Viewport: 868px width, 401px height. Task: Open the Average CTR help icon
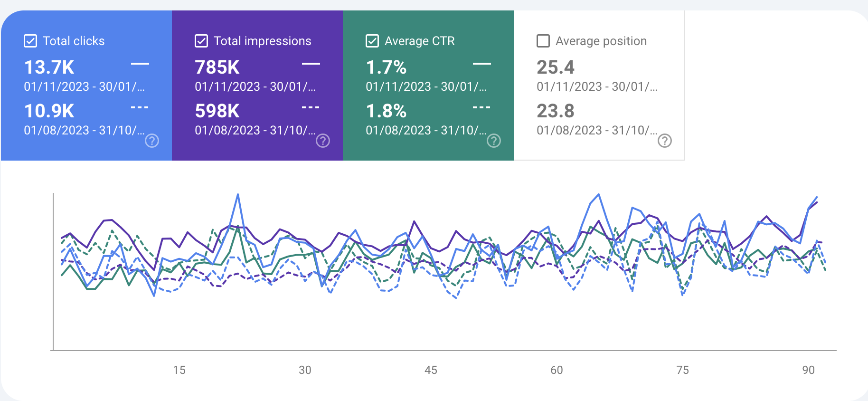pos(494,141)
